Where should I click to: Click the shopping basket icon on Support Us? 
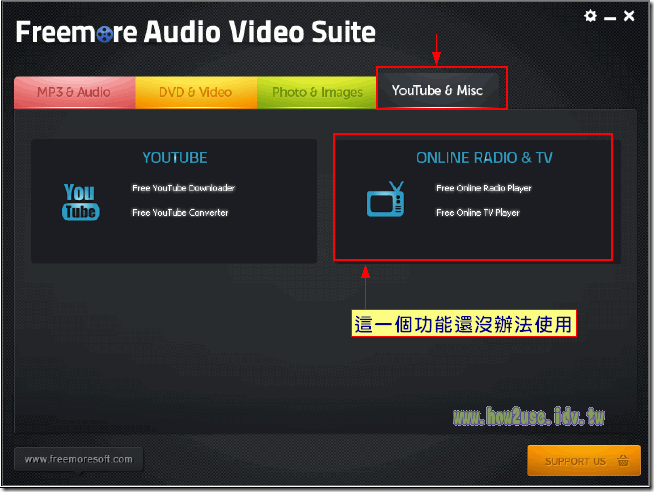[623, 461]
